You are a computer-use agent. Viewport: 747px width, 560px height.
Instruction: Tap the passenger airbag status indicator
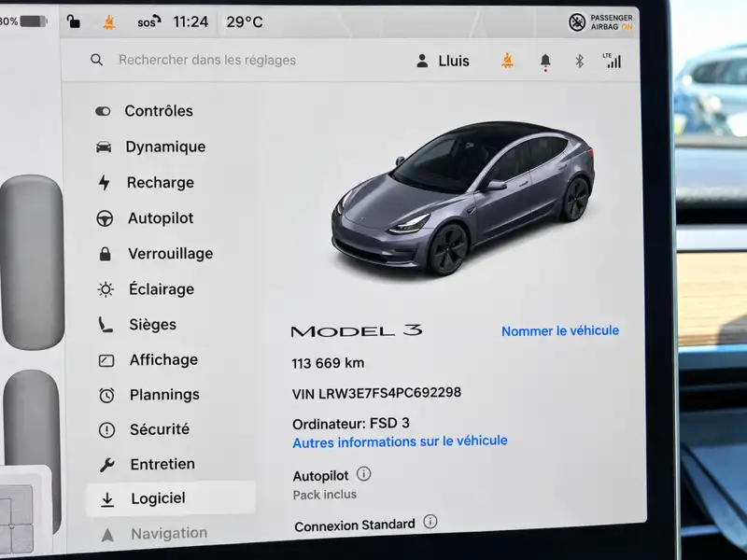click(x=600, y=21)
